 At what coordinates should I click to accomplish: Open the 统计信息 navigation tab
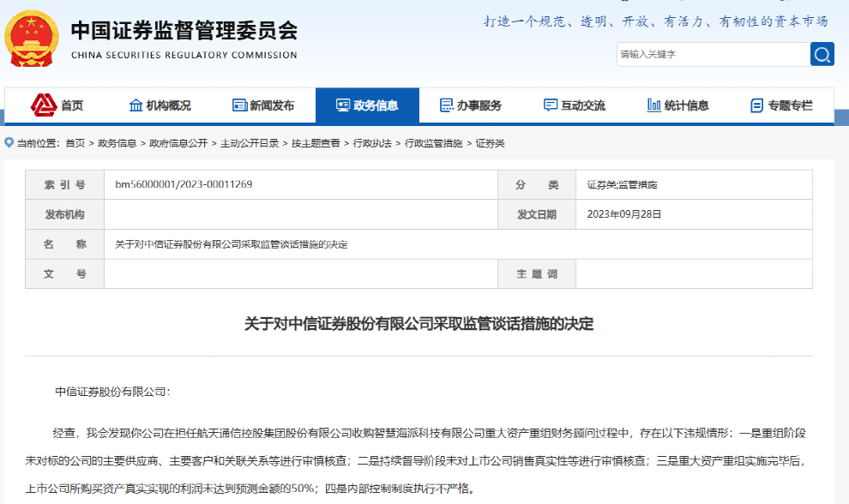[x=677, y=105]
